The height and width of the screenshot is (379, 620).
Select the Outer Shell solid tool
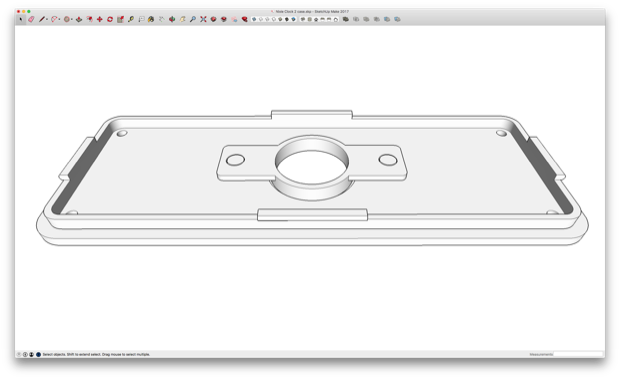[x=346, y=19]
